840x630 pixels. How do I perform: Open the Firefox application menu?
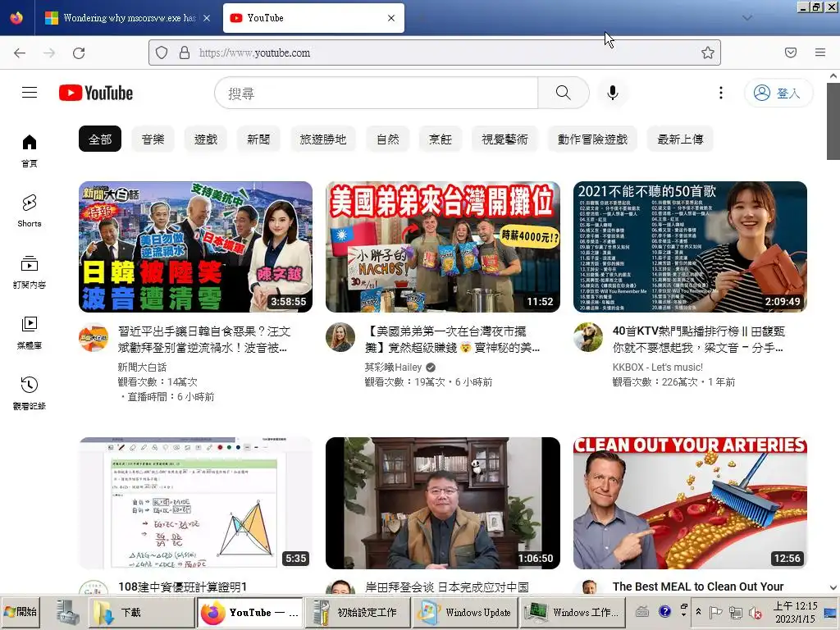click(x=820, y=52)
